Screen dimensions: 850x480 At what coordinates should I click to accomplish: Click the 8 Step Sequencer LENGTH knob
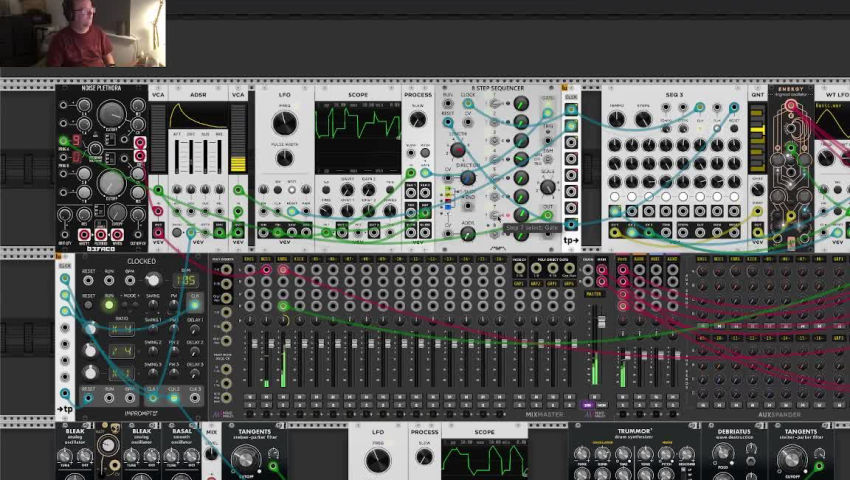(x=458, y=149)
